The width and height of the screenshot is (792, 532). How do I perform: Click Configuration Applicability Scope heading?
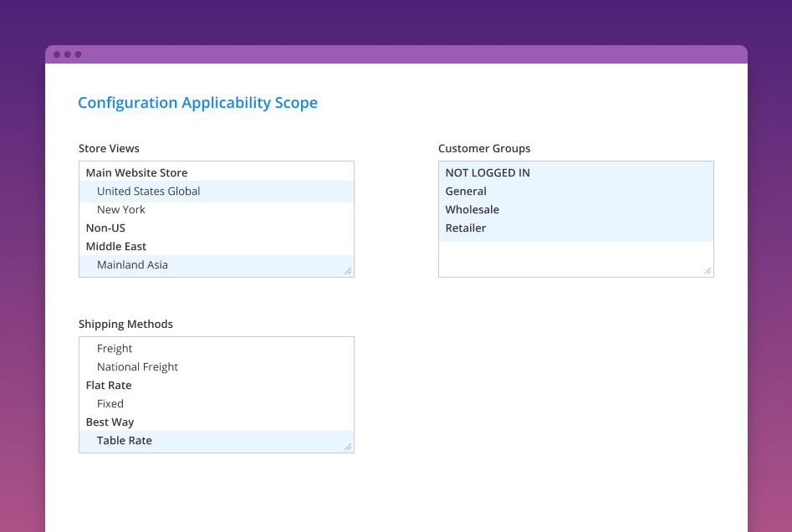[197, 103]
